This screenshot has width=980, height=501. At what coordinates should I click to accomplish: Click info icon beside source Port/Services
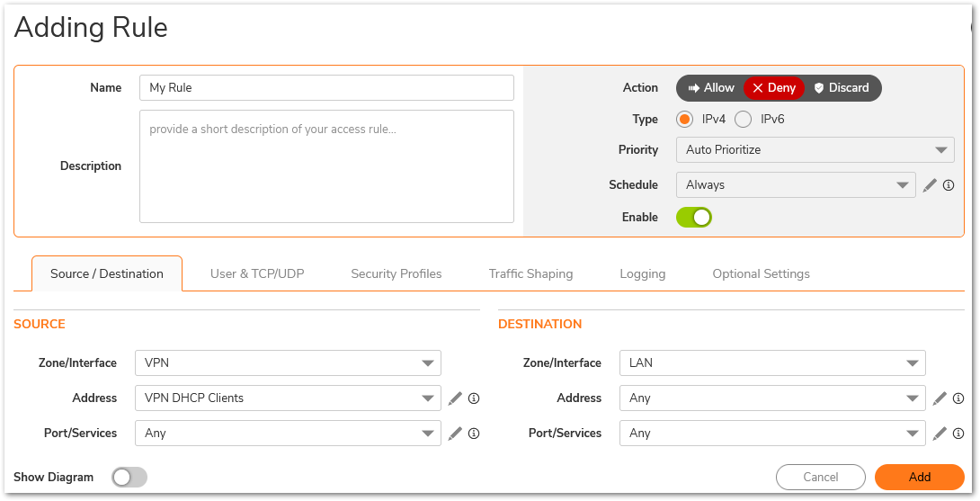(474, 434)
